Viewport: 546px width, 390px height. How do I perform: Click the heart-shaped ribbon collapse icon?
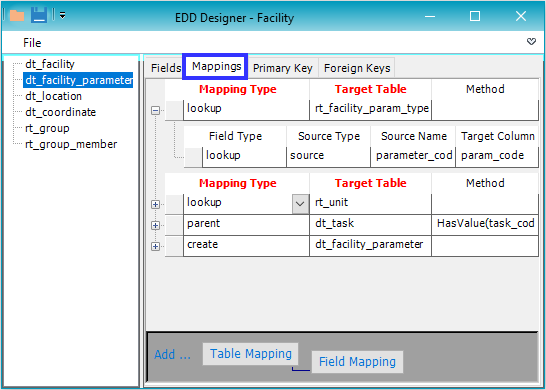click(531, 42)
